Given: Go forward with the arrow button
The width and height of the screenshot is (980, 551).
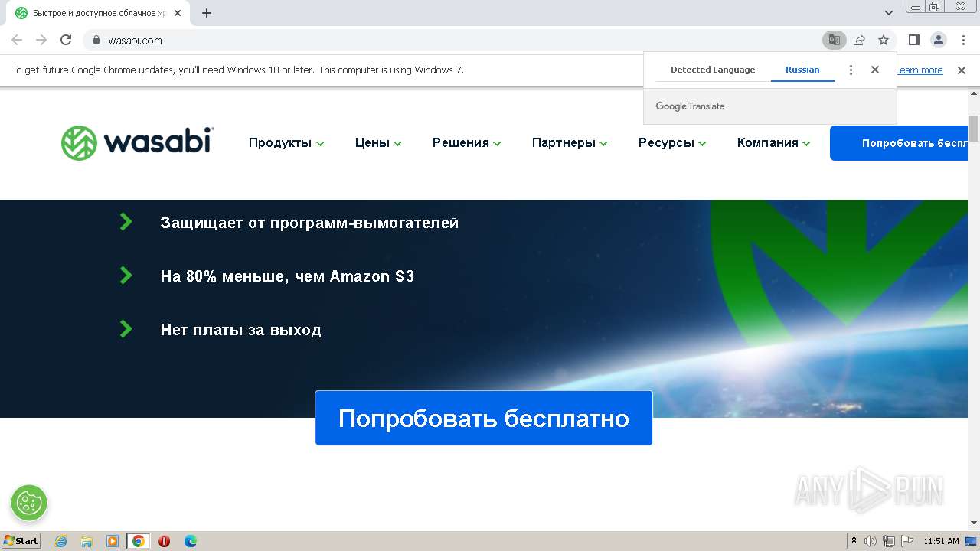Looking at the screenshot, I should tap(41, 40).
